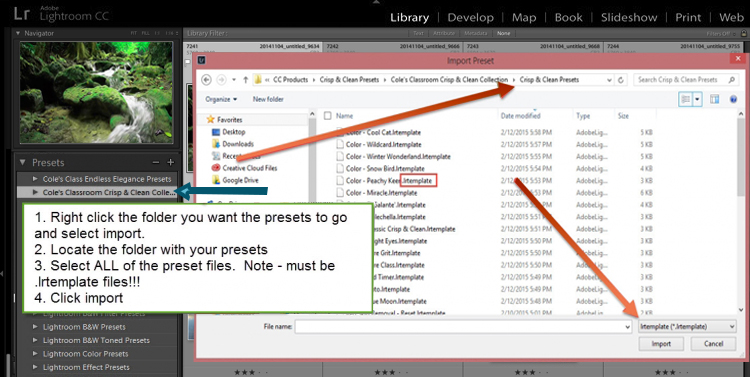Open the Print module
This screenshot has height=377, width=750.
(x=688, y=18)
